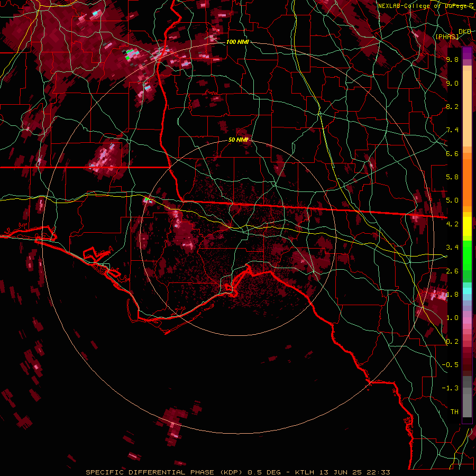Click the -0.5 legend value

(450, 365)
